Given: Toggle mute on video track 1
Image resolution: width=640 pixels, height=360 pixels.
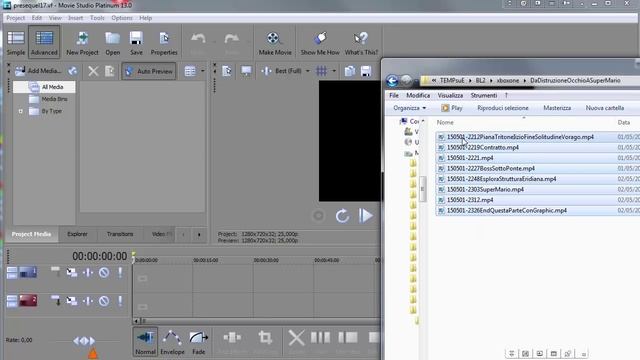Looking at the screenshot, I should pos(104,273).
